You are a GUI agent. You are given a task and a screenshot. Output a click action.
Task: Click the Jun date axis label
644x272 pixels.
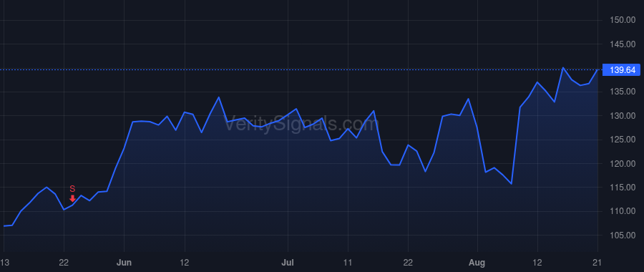[124, 263]
